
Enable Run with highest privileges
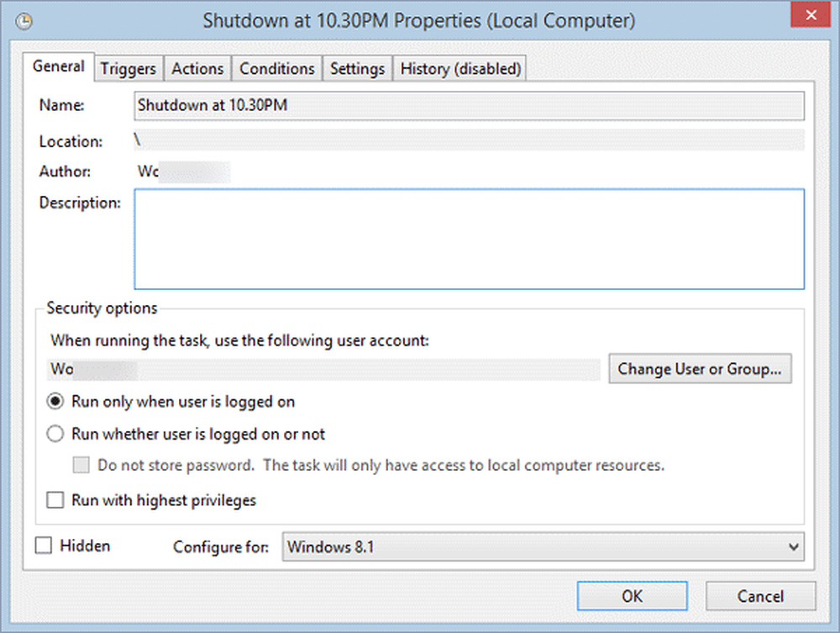(x=55, y=501)
